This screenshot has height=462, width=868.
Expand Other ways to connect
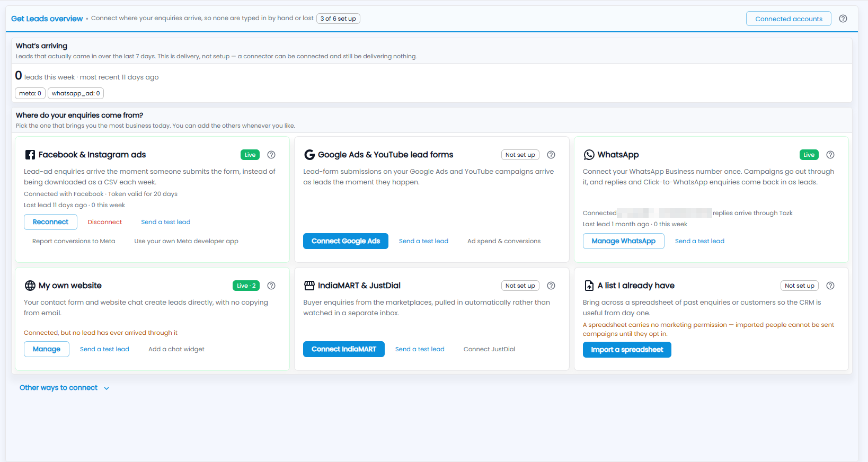coord(64,388)
